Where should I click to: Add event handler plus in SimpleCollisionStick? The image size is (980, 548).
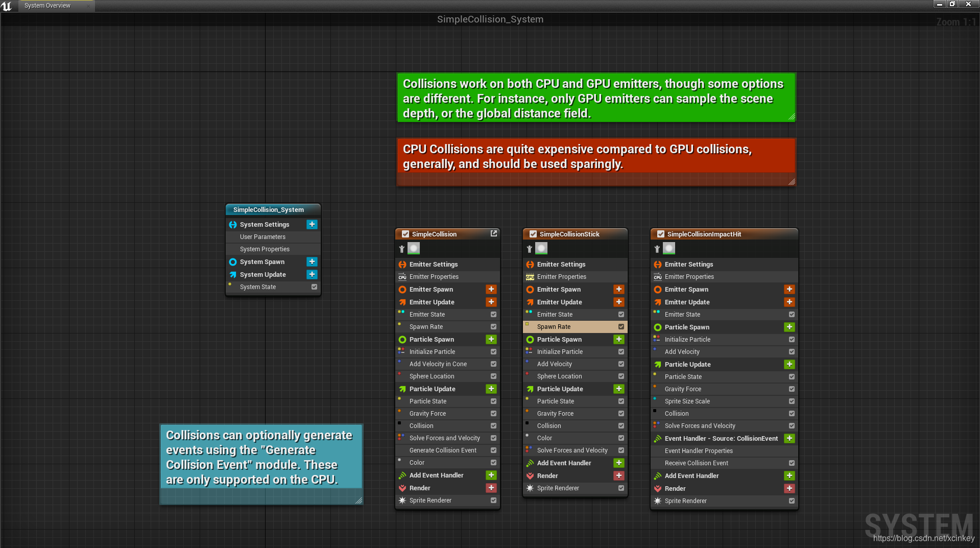619,463
